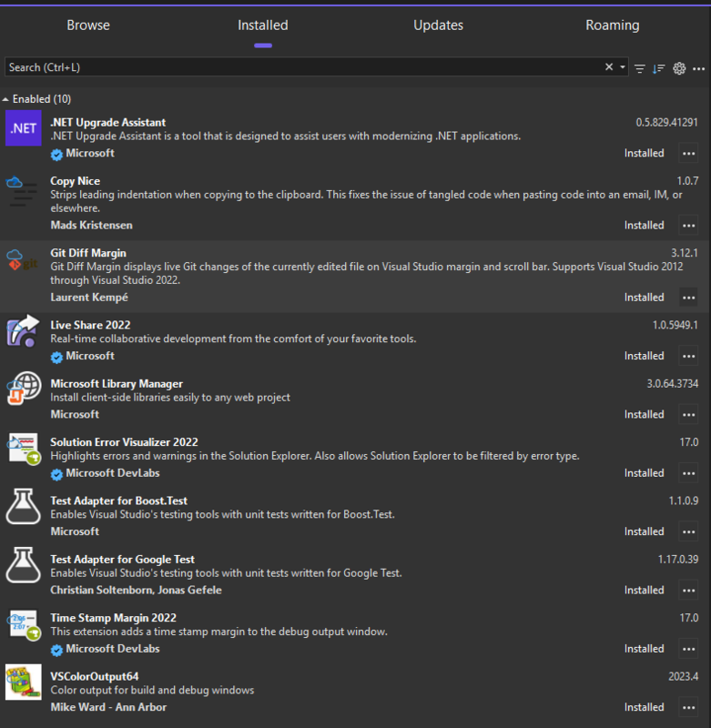Clear the search box with the X
Image resolution: width=711 pixels, height=728 pixels.
[x=609, y=66]
